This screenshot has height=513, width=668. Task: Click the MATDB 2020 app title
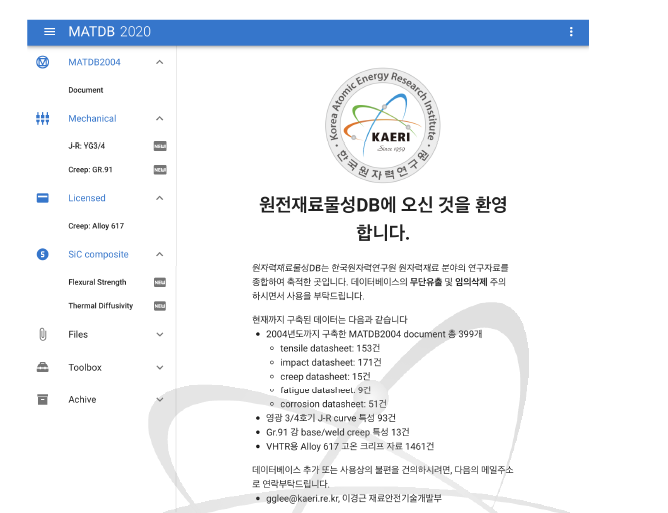109,32
